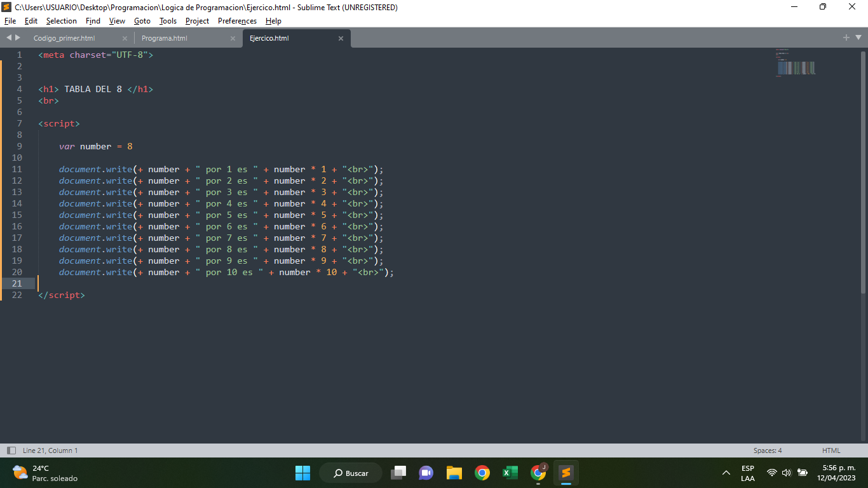
Task: Select the Ejercico.html tab
Action: (x=269, y=38)
